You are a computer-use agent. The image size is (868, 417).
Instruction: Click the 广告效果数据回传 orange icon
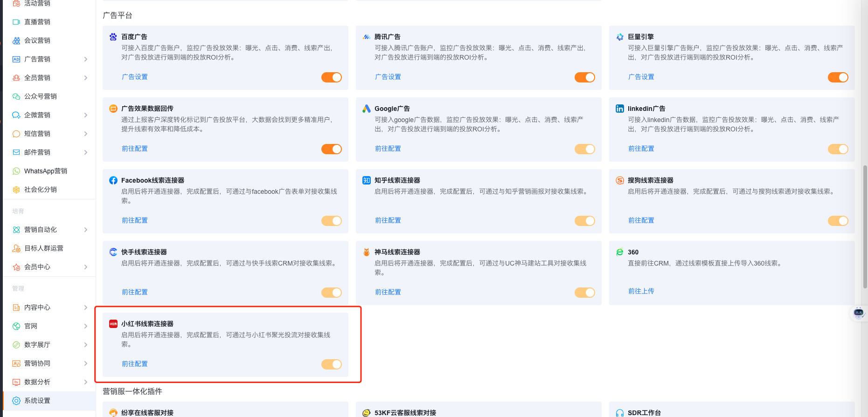[x=113, y=109]
